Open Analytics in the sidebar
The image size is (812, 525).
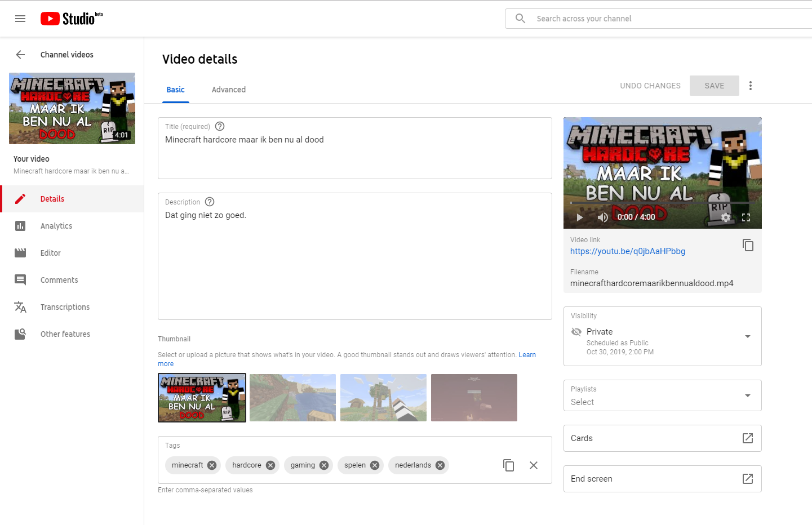(56, 226)
